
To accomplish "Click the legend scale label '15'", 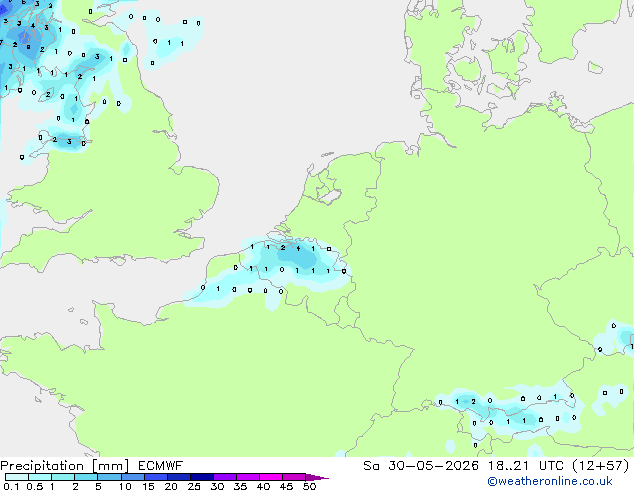I will [x=148, y=486].
